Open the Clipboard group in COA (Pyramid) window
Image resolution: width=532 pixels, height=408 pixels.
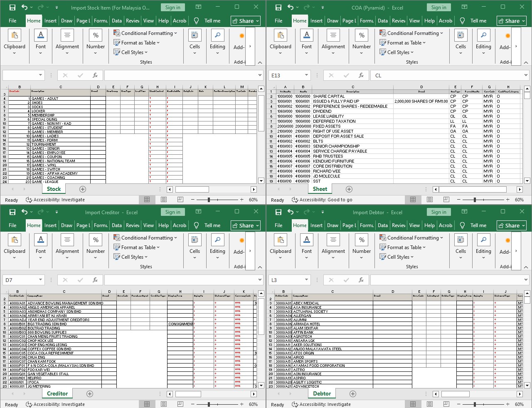(x=281, y=42)
